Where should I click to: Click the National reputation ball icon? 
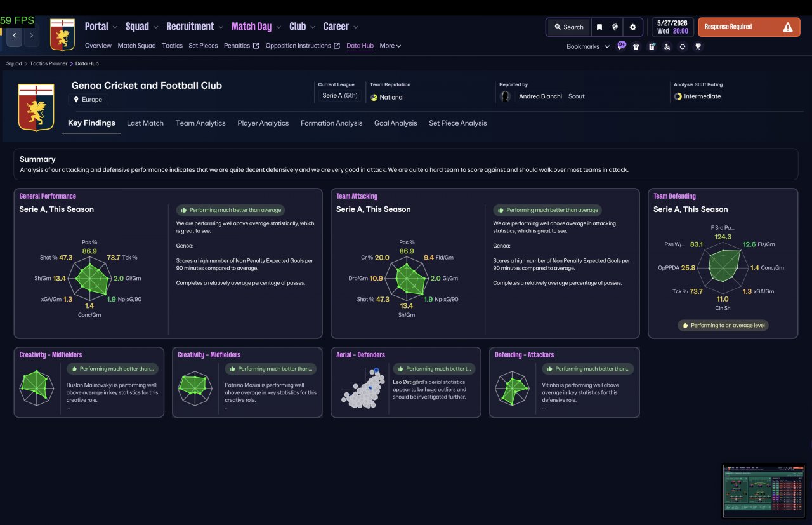click(x=374, y=97)
